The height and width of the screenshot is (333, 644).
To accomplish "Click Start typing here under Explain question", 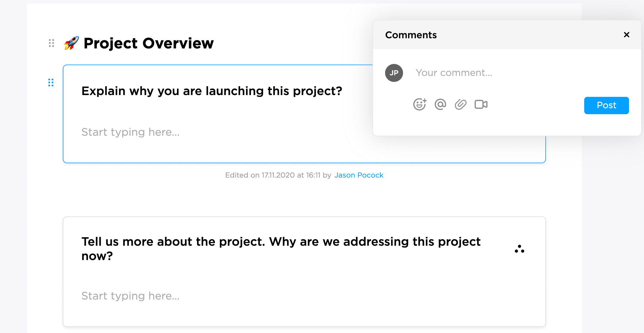I will click(x=130, y=132).
